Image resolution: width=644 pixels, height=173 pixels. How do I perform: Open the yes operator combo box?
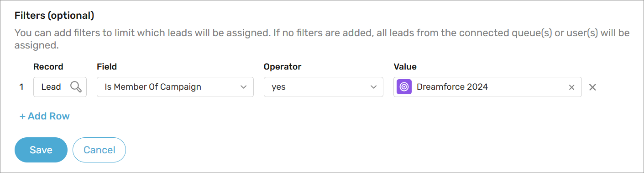click(x=324, y=87)
